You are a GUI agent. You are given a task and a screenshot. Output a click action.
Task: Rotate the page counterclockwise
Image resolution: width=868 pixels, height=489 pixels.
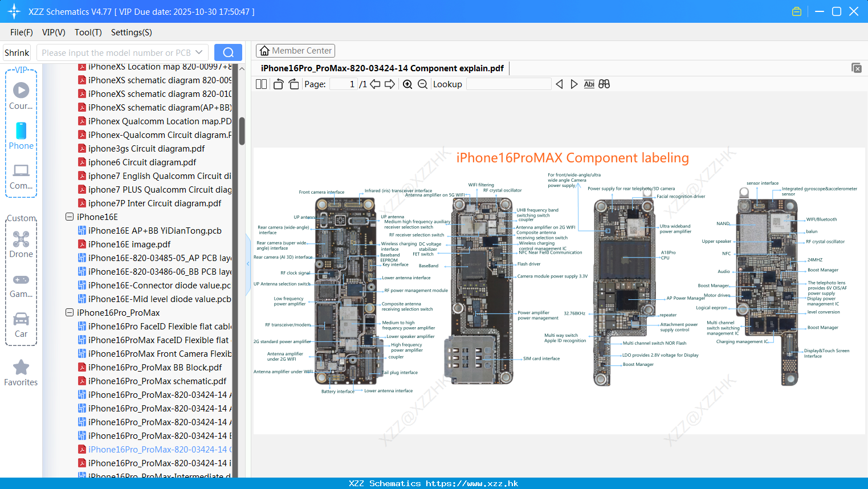click(278, 84)
